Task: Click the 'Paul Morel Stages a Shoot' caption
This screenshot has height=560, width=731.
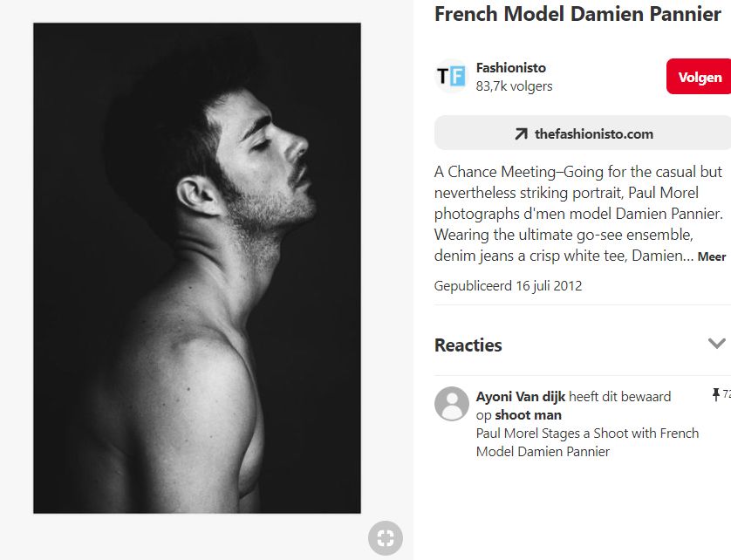Action: pyautogui.click(x=587, y=442)
